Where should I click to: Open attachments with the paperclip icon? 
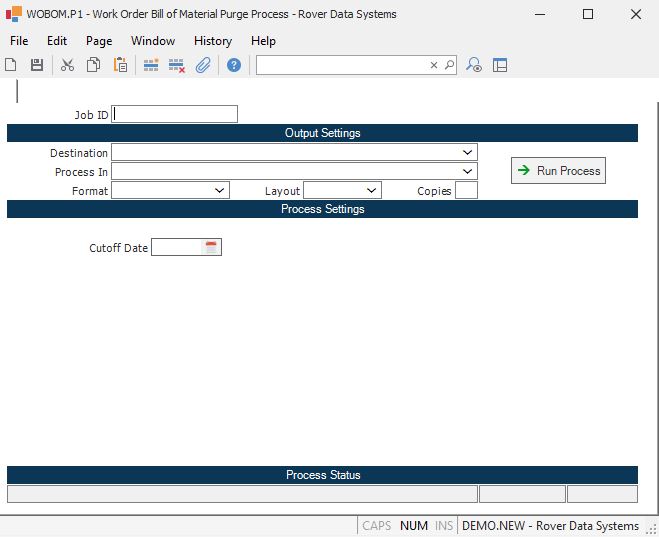click(x=203, y=65)
